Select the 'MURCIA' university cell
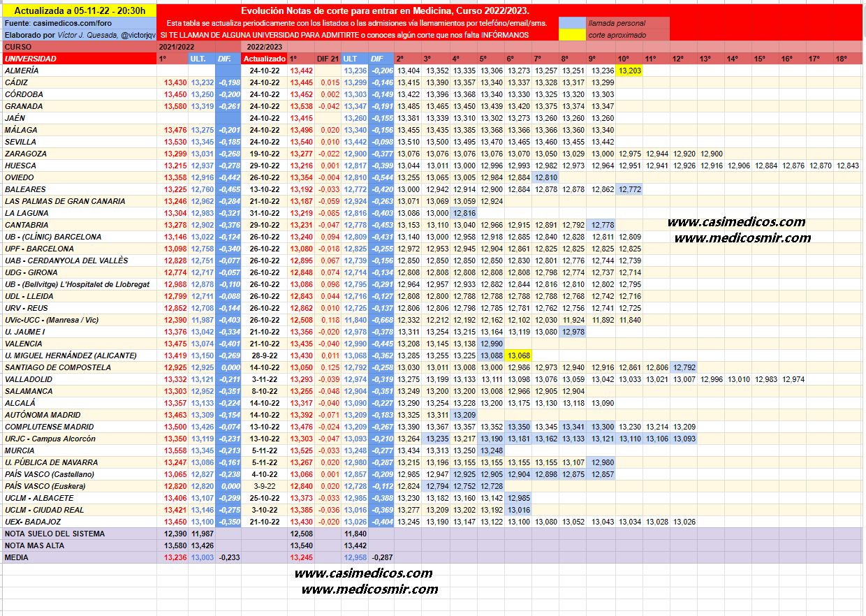The image size is (866, 616). [x=80, y=450]
